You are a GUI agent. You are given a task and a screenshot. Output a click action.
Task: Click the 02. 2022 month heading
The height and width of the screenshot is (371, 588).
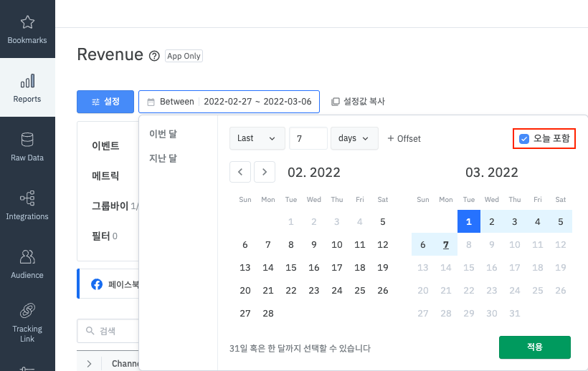pos(314,172)
